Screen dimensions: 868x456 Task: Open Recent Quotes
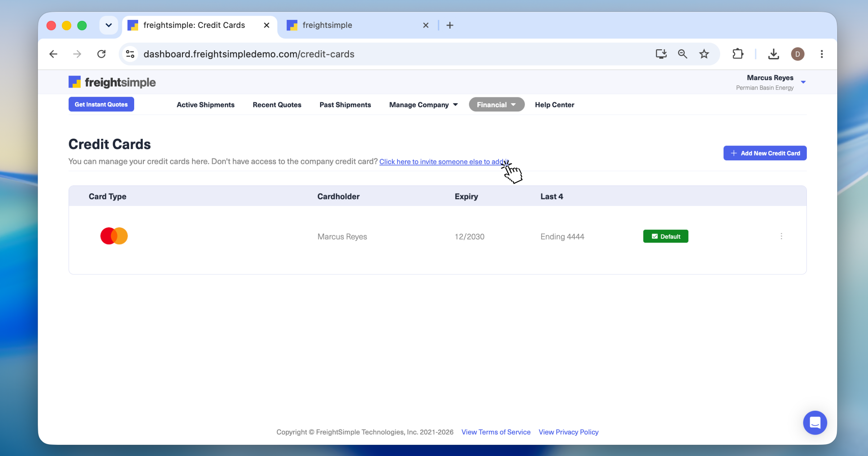click(x=277, y=105)
